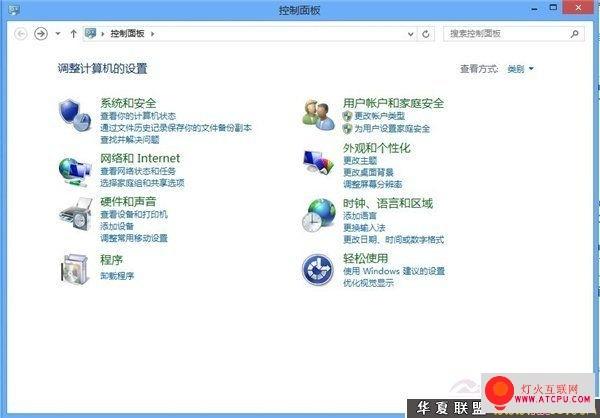Viewport: 600px width, 418px height.
Task: Open 用户帐户和家庭安全 category
Action: coord(393,103)
